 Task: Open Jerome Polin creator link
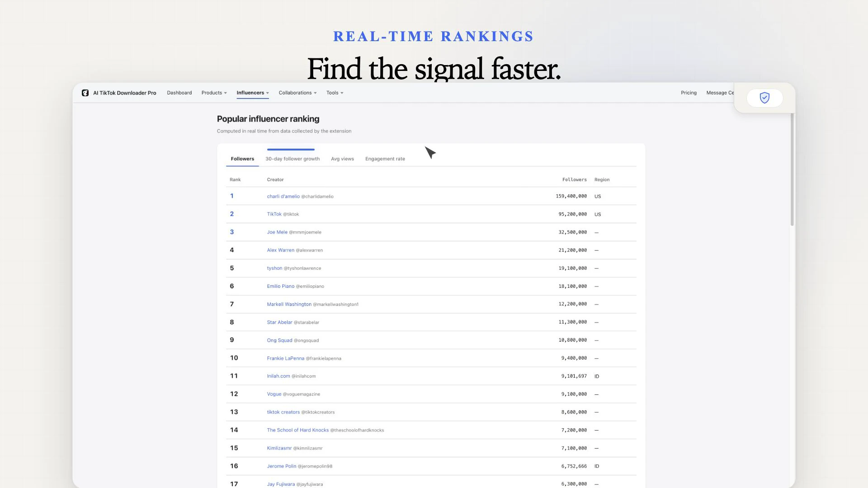tap(281, 466)
